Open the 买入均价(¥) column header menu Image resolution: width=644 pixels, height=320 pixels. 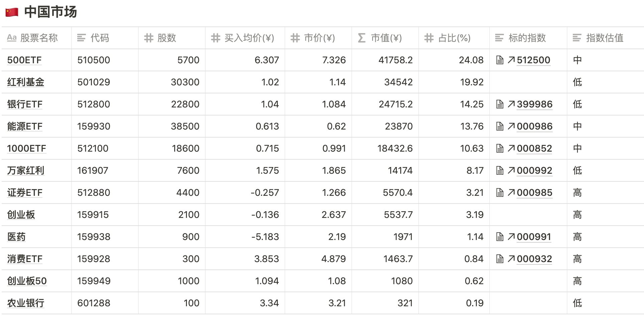point(249,38)
